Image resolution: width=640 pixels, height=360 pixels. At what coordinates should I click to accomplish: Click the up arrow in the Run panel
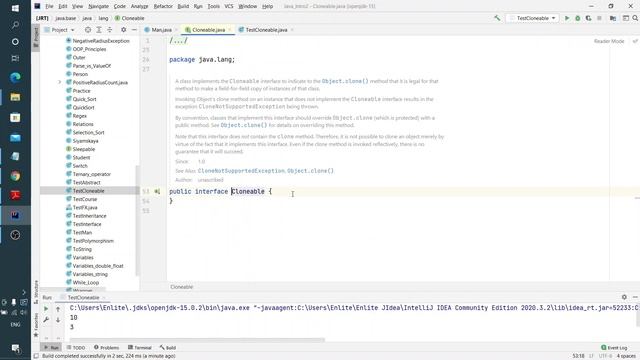coord(58,309)
